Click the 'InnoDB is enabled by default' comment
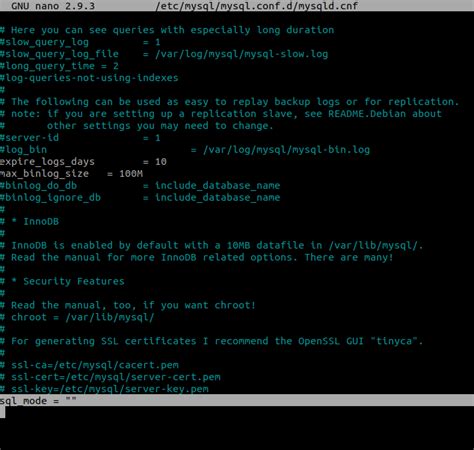This screenshot has height=450, width=474. [211, 246]
